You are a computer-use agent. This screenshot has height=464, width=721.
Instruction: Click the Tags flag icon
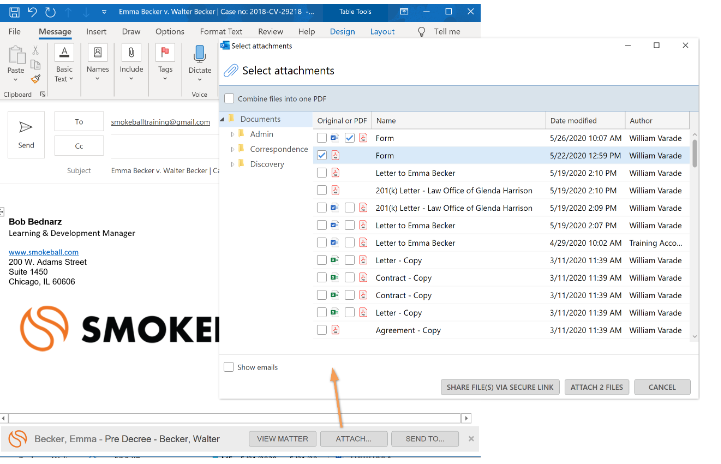(165, 54)
